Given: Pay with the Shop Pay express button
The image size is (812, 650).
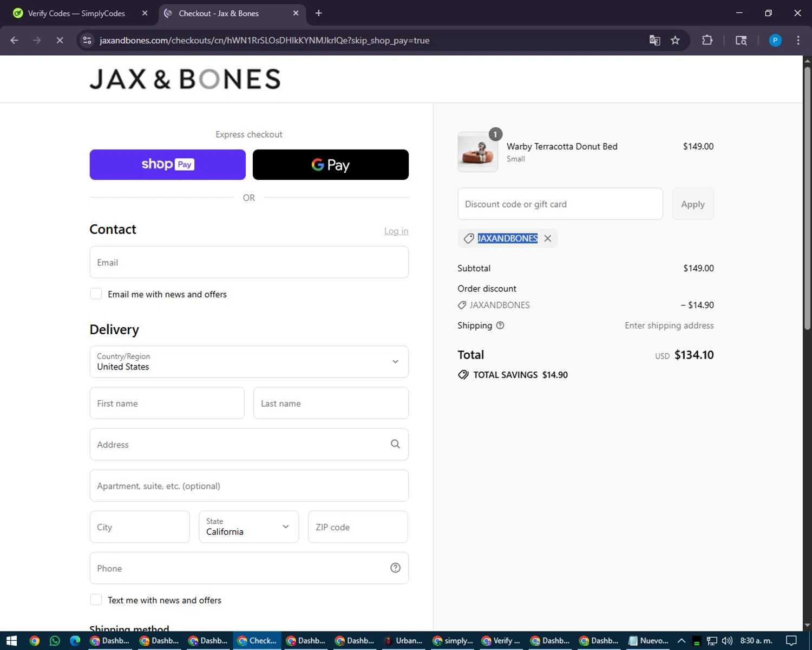Looking at the screenshot, I should [x=167, y=165].
